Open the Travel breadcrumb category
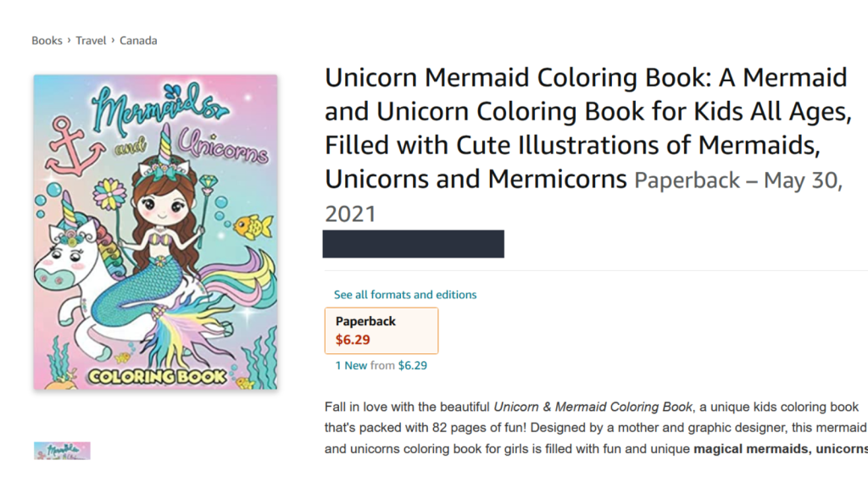The image size is (868, 488). pos(91,41)
